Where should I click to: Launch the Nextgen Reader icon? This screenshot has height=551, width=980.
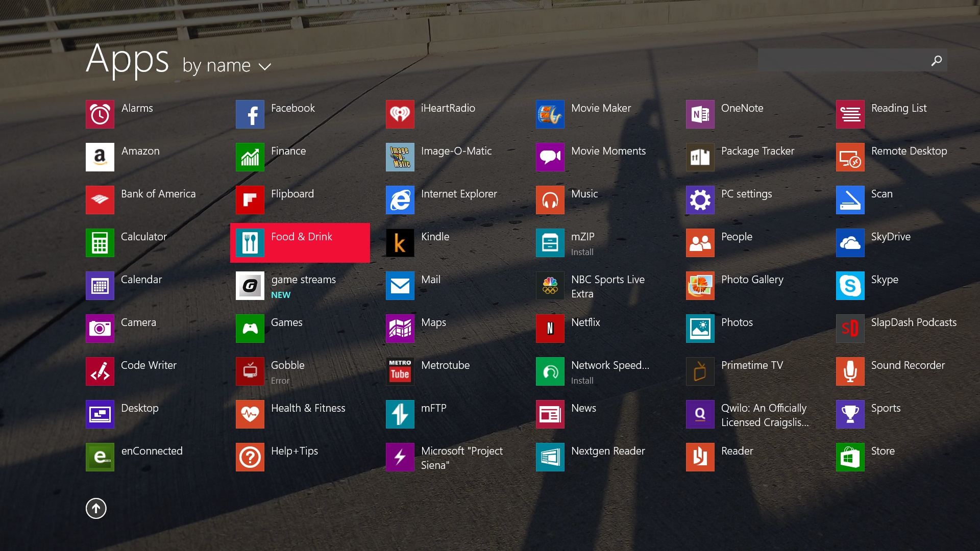(550, 457)
